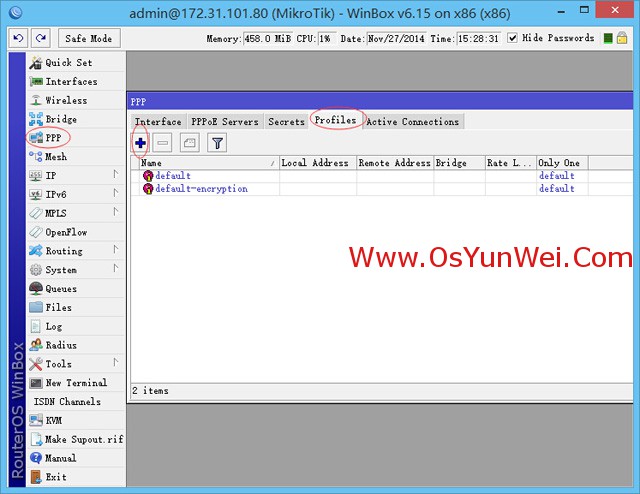Click the comment note button
This screenshot has height=494, width=640.
tap(190, 143)
